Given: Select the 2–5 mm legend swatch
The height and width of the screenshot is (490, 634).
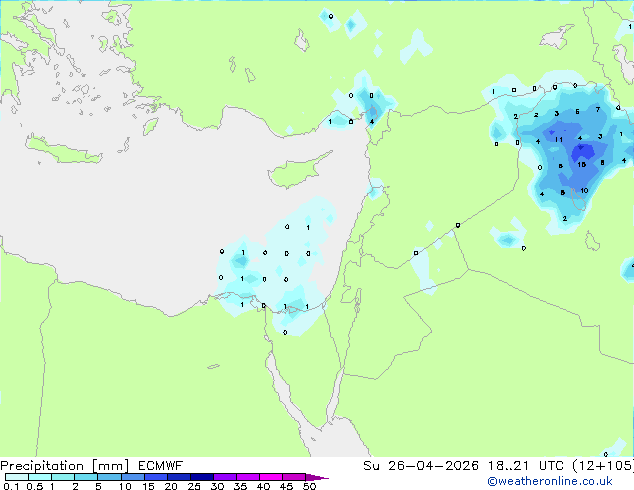Looking at the screenshot, I should pos(86,477).
